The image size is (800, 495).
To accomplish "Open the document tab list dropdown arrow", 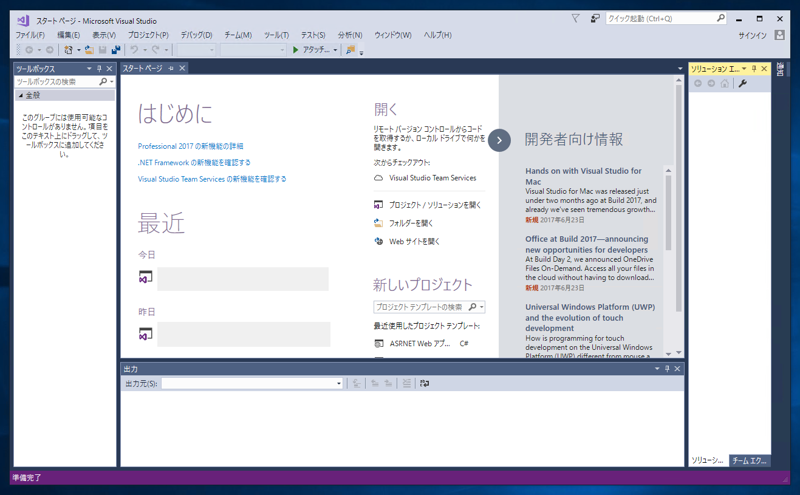I will 680,68.
